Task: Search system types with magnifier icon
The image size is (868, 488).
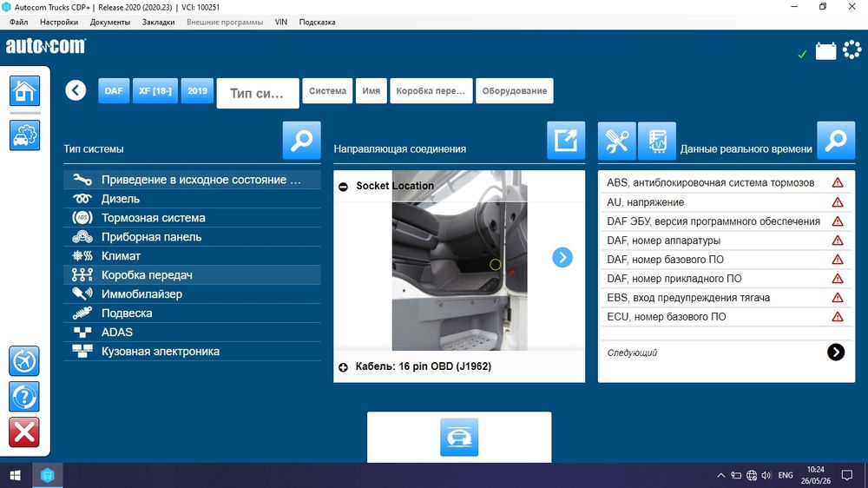Action: pos(302,141)
